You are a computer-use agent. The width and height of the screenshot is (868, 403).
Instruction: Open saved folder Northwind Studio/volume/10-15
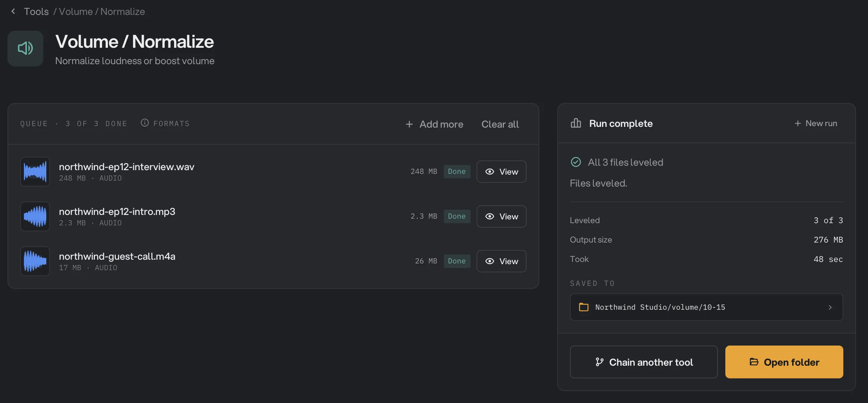click(706, 307)
